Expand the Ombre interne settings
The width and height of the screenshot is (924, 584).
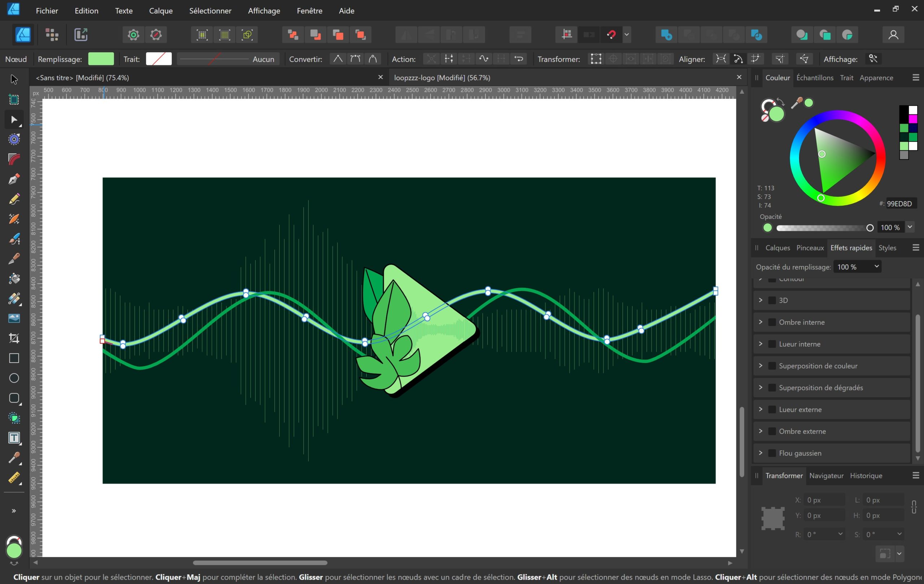[760, 322]
